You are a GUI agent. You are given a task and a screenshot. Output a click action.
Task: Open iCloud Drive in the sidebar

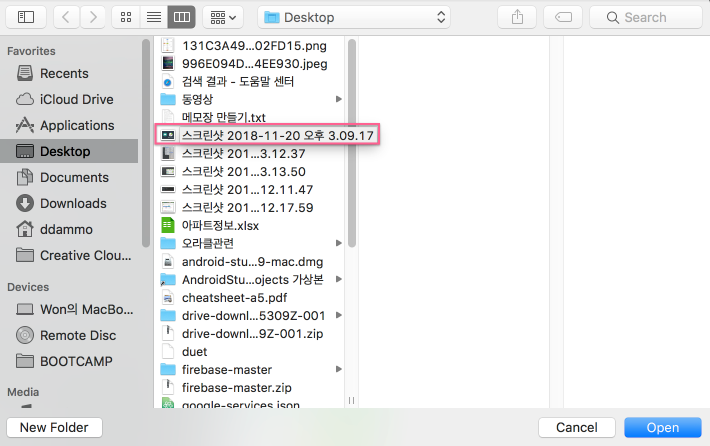[x=69, y=99]
